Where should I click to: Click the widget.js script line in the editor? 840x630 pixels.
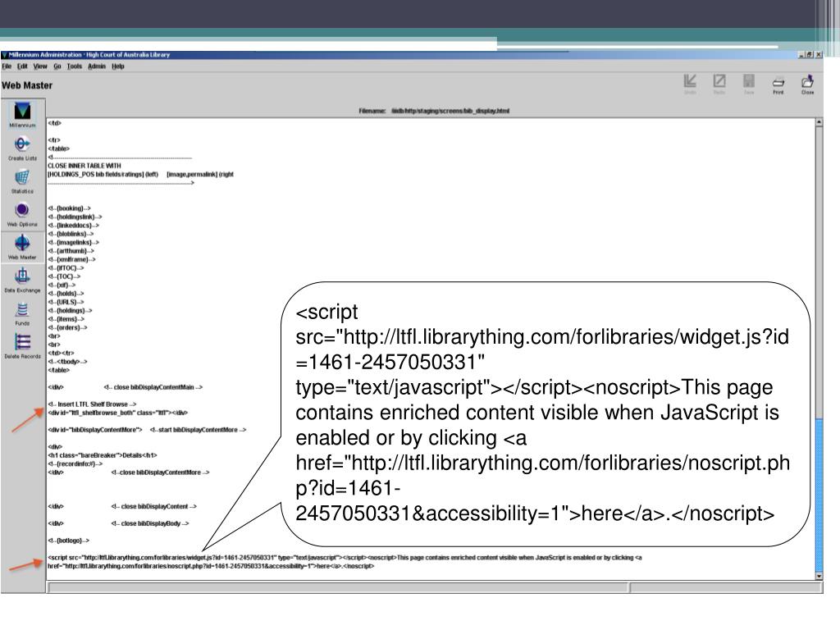[345, 558]
